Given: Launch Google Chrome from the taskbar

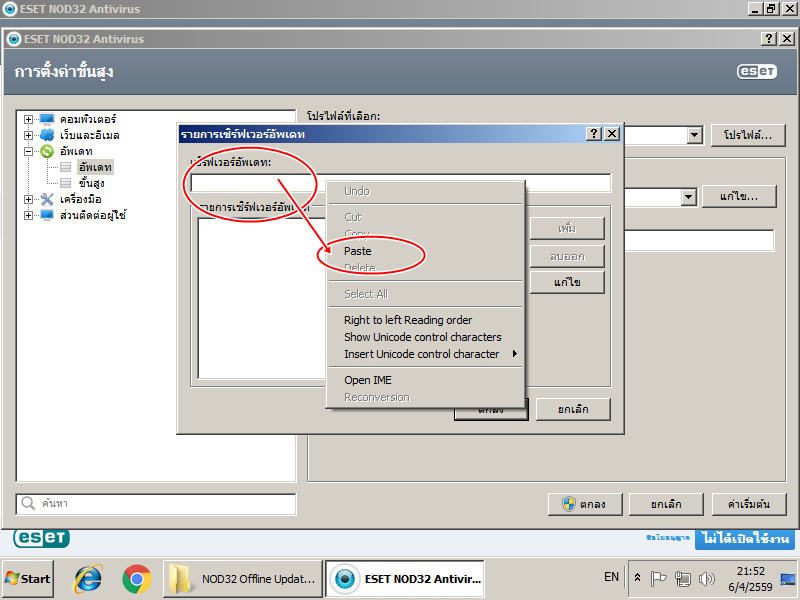Looking at the screenshot, I should 137,579.
